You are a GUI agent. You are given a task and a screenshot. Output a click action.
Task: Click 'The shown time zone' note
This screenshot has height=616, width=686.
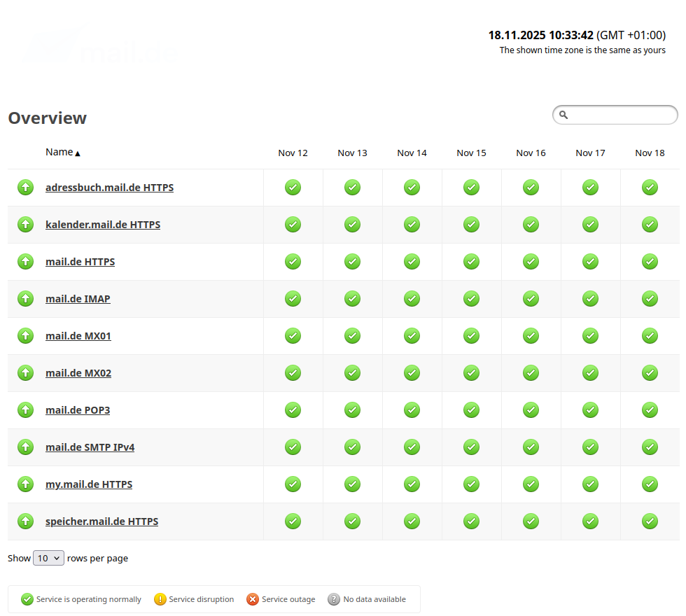(x=582, y=50)
